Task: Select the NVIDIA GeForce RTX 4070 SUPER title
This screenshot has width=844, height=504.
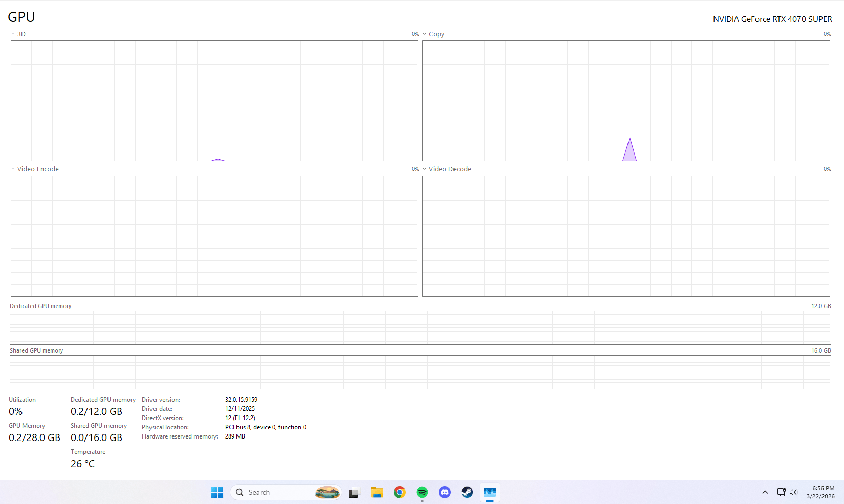Action: click(x=772, y=19)
